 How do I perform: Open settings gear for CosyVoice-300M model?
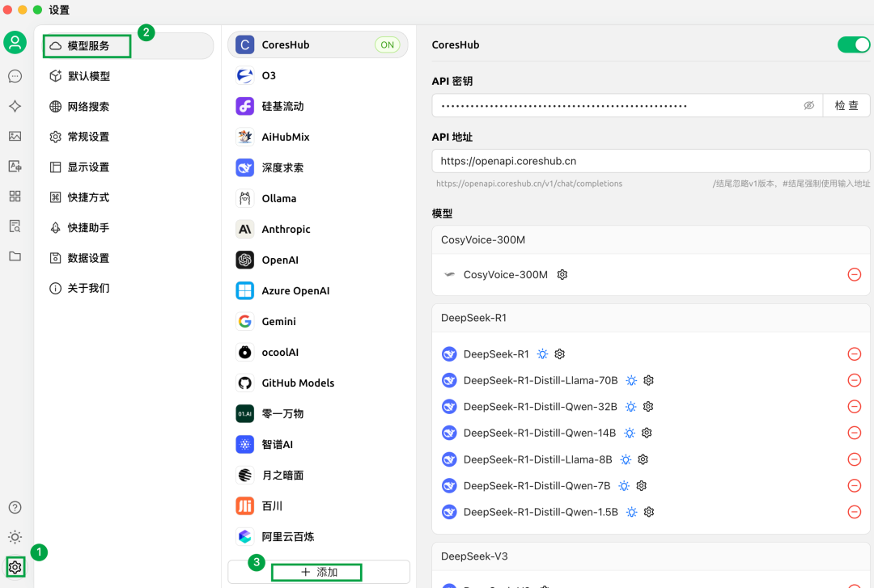(562, 275)
